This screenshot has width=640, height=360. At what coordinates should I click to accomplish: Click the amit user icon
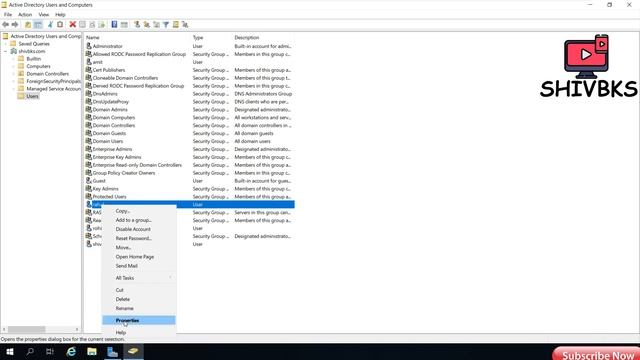(89, 62)
